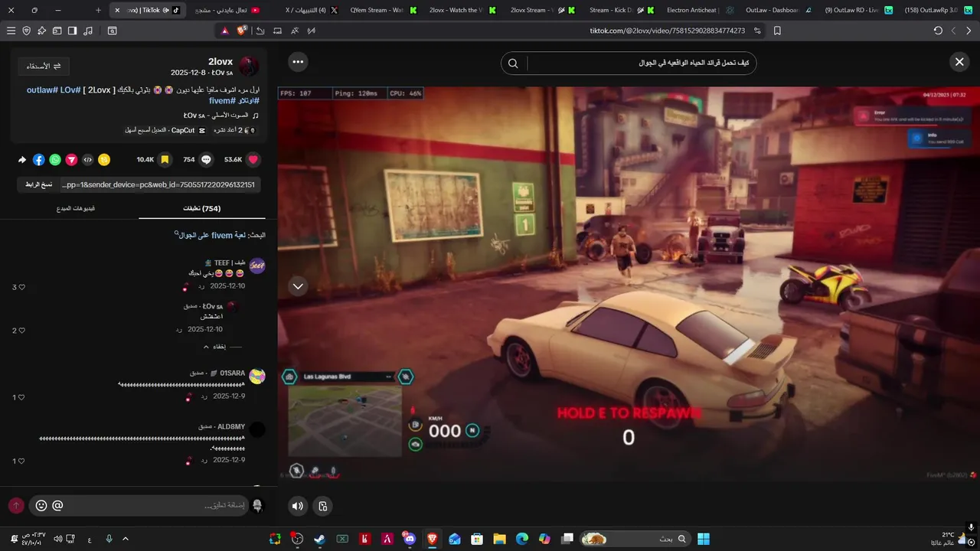This screenshot has width=980, height=551.
Task: Open Brave main hamburger menu
Action: click(11, 31)
